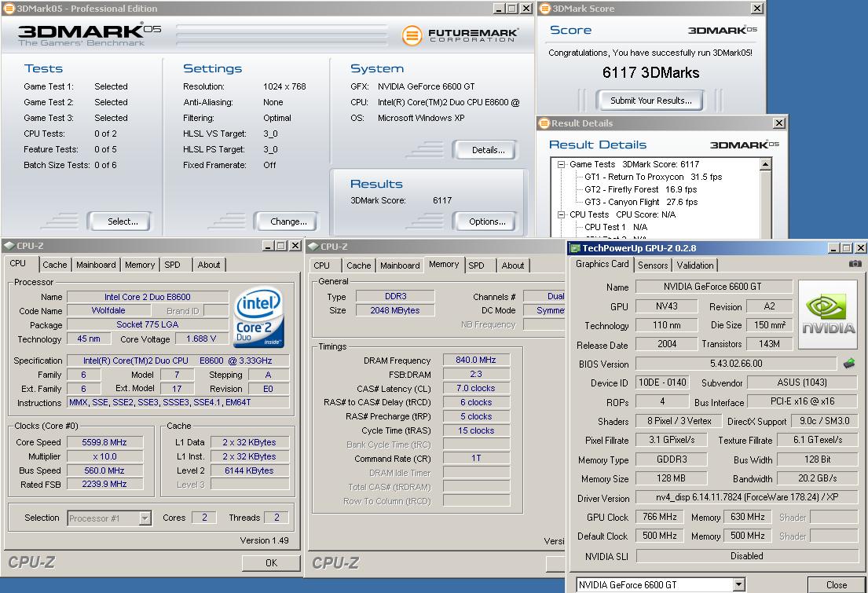
Task: Click the Device ID 10DE - 0140 field
Action: coord(662,382)
